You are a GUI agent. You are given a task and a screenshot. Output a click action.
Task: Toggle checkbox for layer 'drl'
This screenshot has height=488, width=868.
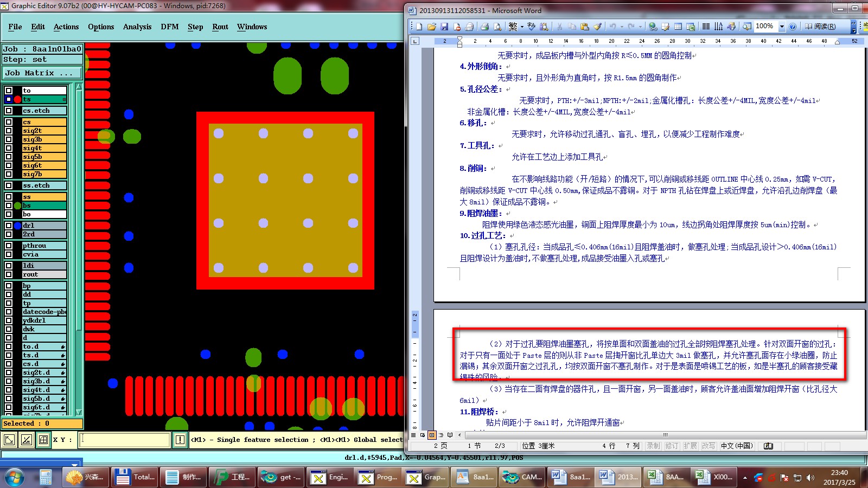pyautogui.click(x=9, y=226)
